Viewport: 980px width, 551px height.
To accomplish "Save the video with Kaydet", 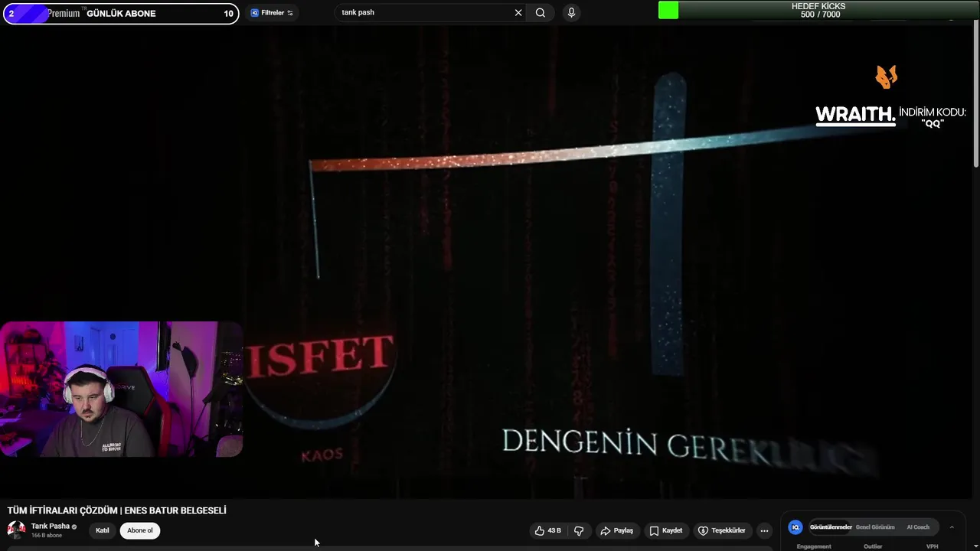I will tap(666, 530).
